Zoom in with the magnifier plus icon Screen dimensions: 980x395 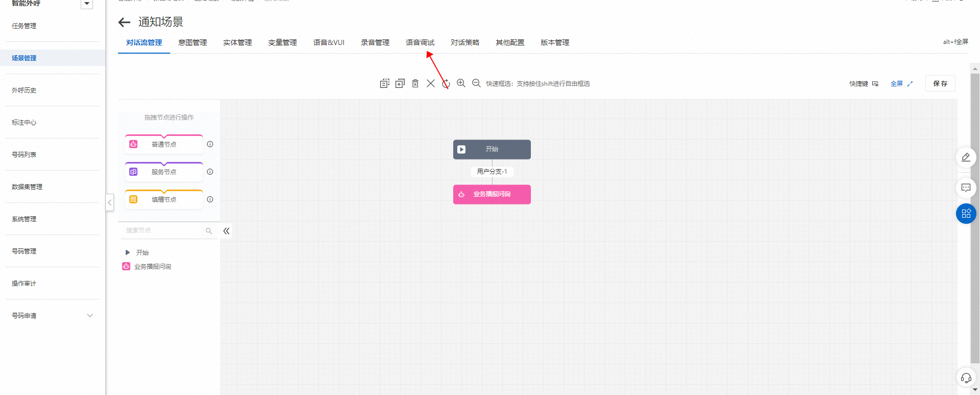click(x=461, y=83)
